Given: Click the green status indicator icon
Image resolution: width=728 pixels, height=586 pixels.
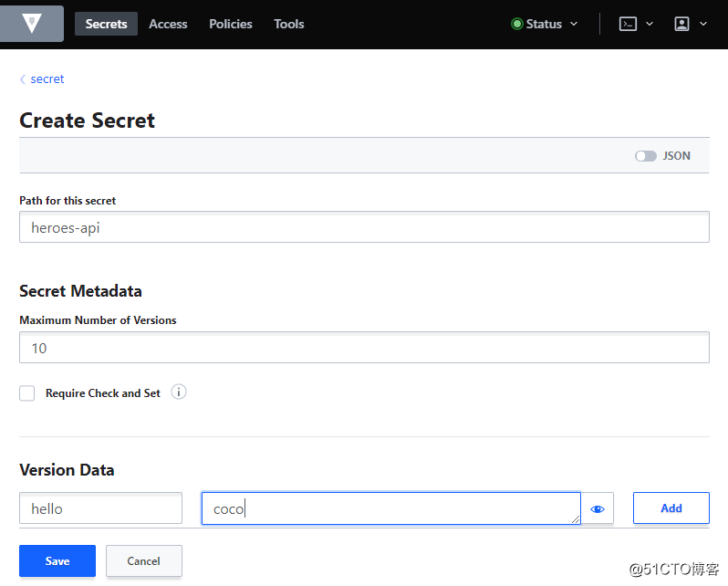Looking at the screenshot, I should (x=516, y=24).
